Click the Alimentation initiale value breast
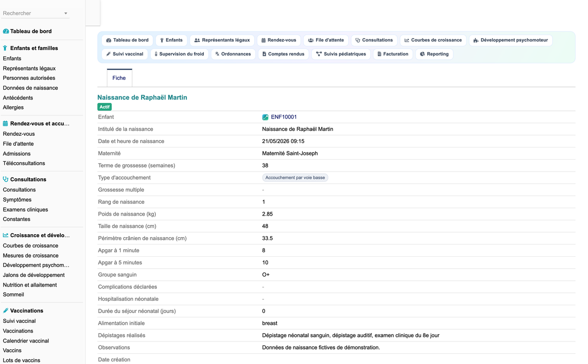The width and height of the screenshot is (588, 364). pyautogui.click(x=270, y=323)
